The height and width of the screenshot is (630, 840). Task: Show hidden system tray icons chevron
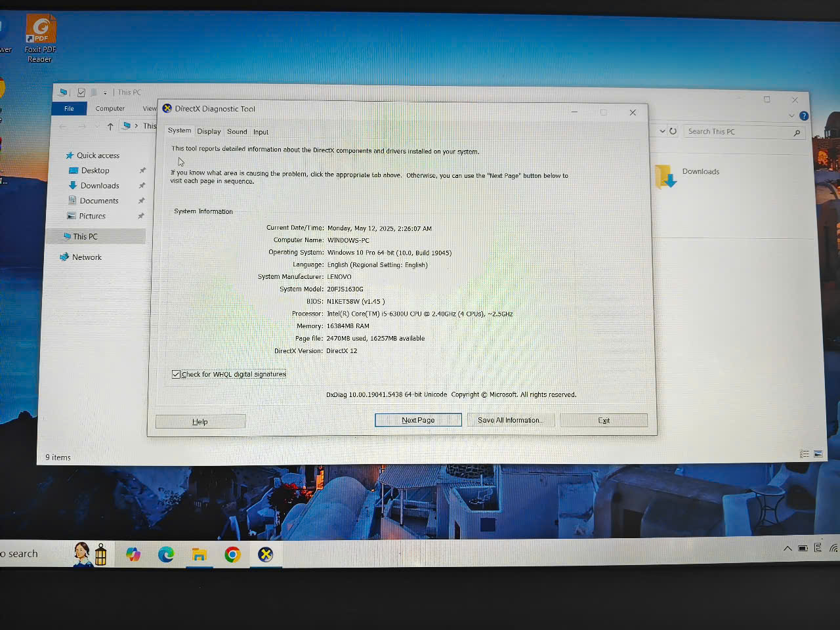coord(787,549)
